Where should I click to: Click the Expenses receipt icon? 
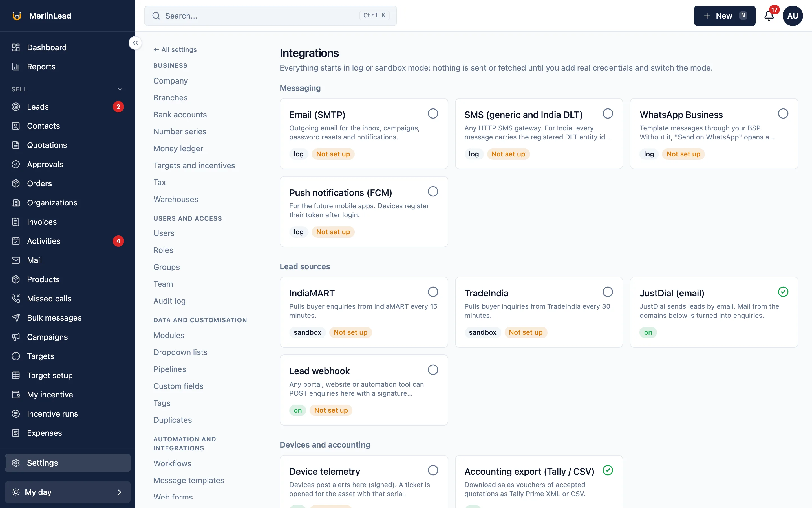tap(16, 433)
